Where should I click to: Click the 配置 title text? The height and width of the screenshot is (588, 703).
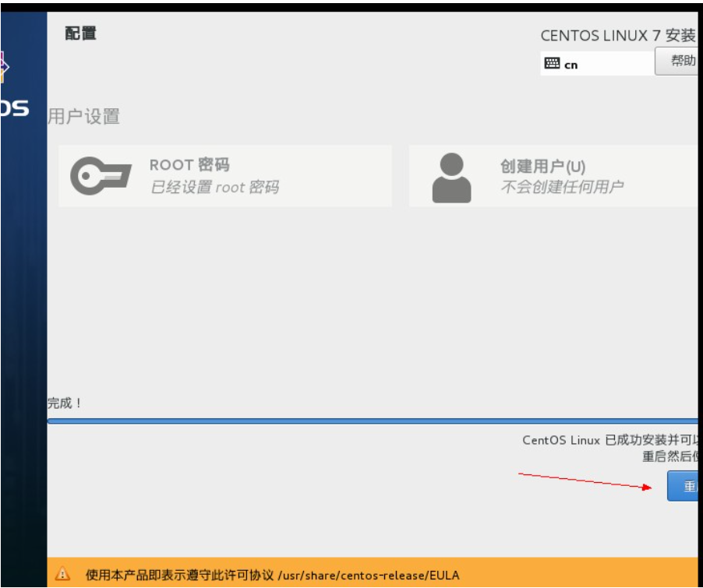point(81,33)
